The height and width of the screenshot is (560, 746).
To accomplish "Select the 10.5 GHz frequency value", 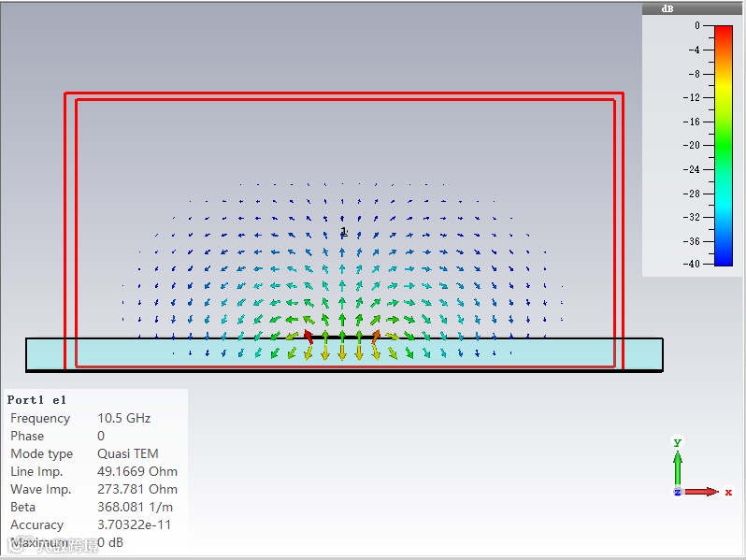I will (x=123, y=418).
